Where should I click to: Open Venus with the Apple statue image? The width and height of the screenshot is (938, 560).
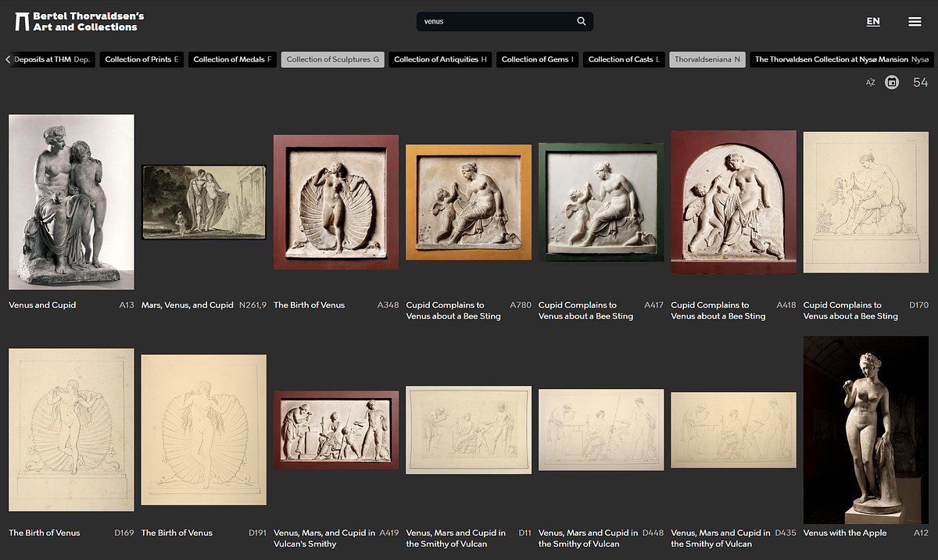866,430
